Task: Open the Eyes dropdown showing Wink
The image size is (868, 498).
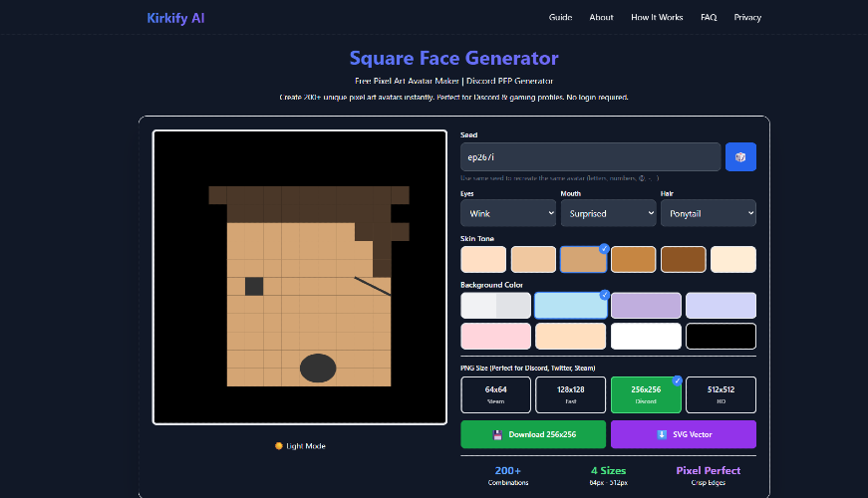Action: (x=508, y=213)
